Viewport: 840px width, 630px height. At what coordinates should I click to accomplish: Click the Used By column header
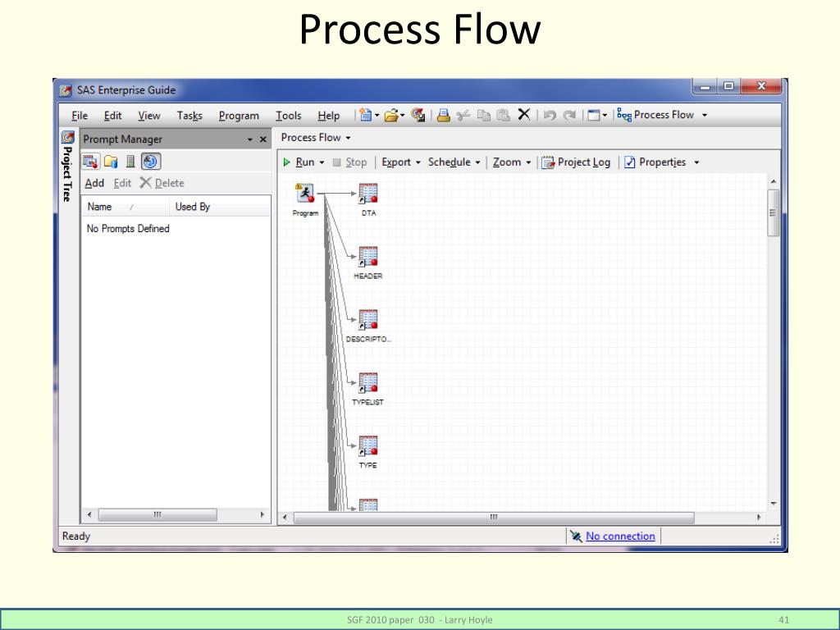click(x=220, y=207)
